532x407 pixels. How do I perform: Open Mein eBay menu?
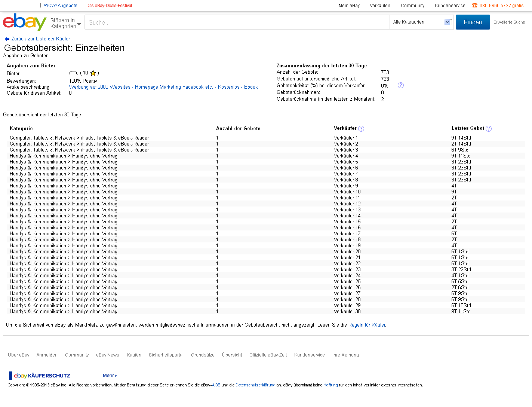(349, 6)
